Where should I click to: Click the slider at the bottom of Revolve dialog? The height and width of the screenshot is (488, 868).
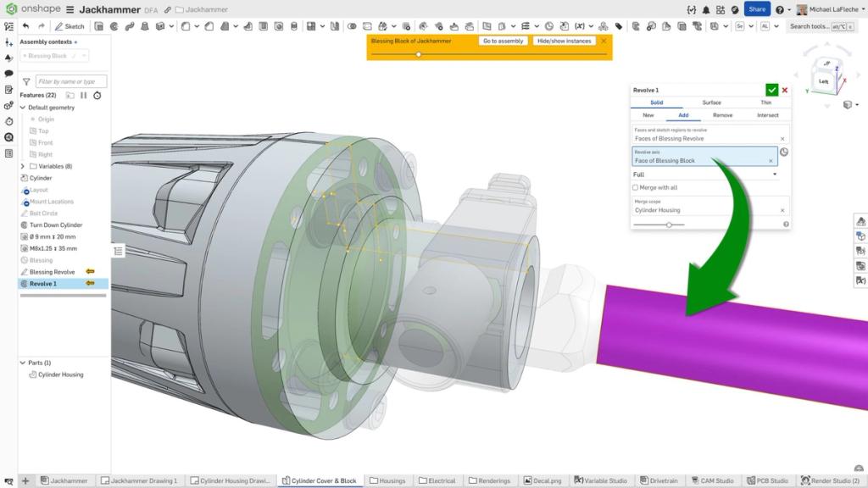point(669,225)
